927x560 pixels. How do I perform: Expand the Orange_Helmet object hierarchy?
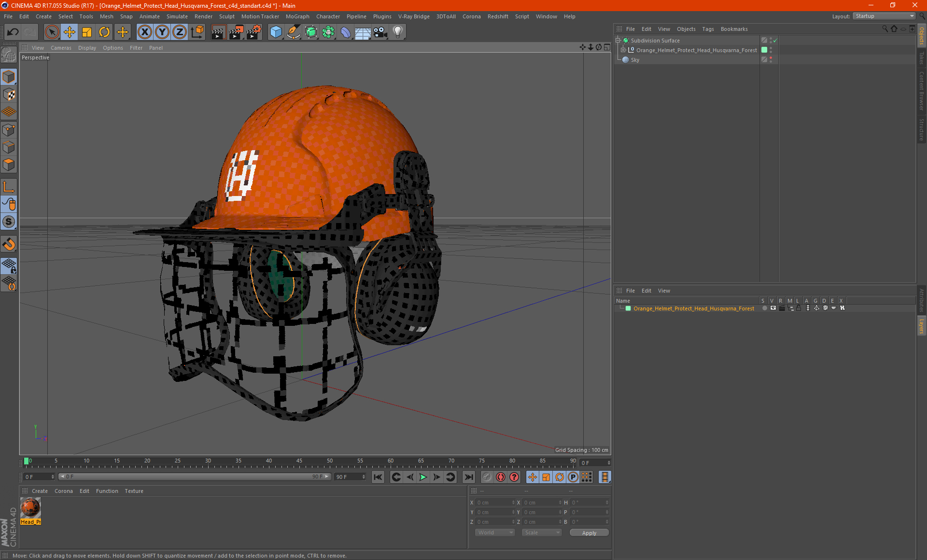coord(623,50)
